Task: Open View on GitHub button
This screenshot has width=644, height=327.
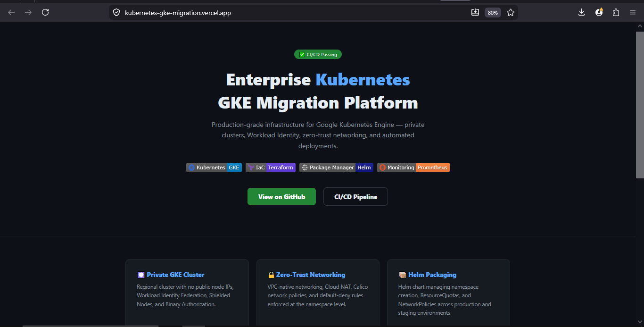Action: (281, 196)
